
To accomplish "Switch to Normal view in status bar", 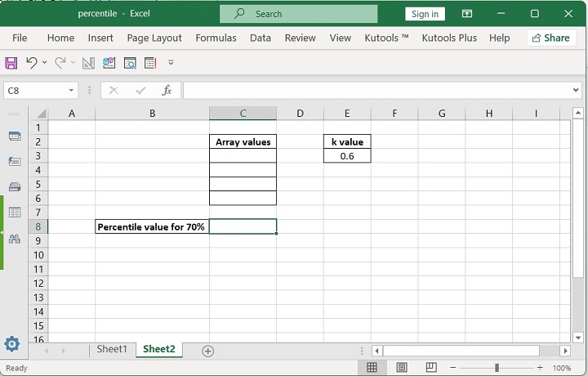I will coord(372,367).
